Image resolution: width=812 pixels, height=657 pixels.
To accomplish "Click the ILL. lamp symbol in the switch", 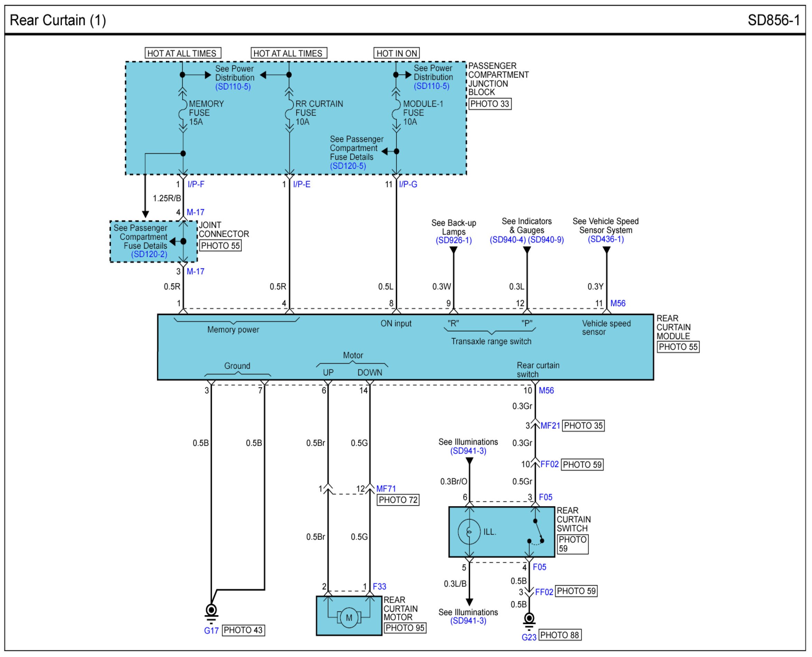I will point(469,532).
